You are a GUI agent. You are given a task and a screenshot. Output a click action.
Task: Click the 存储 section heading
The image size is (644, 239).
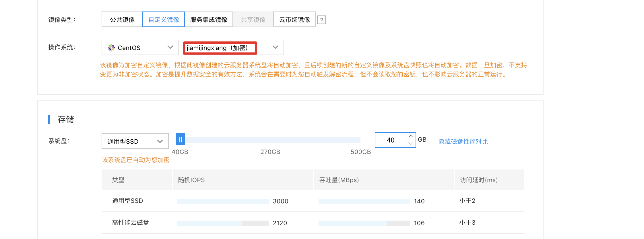[x=66, y=119]
